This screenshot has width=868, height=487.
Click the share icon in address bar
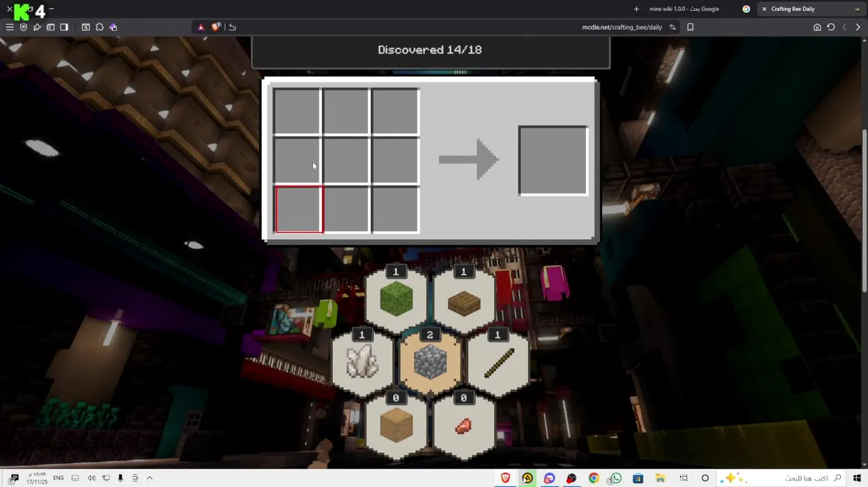pos(232,27)
